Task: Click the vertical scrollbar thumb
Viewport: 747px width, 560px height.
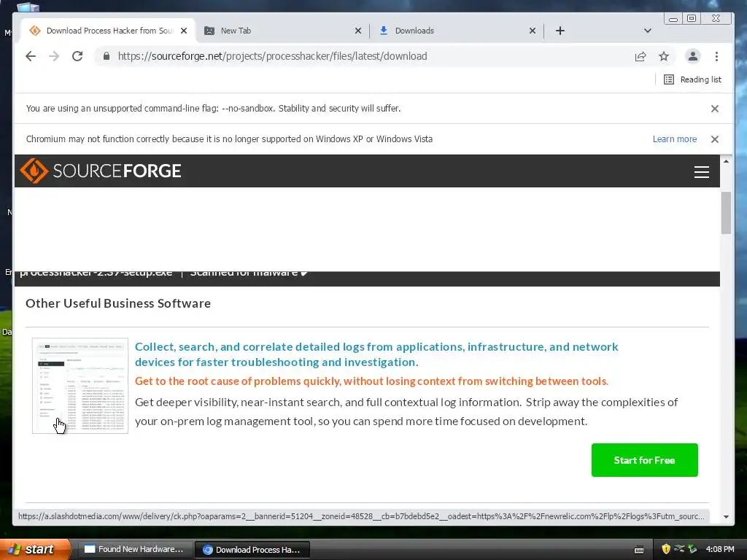Action: tap(726, 213)
